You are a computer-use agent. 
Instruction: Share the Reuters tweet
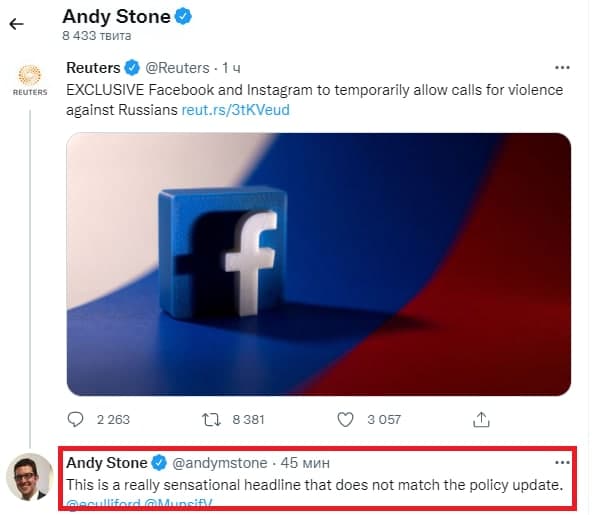tap(481, 419)
